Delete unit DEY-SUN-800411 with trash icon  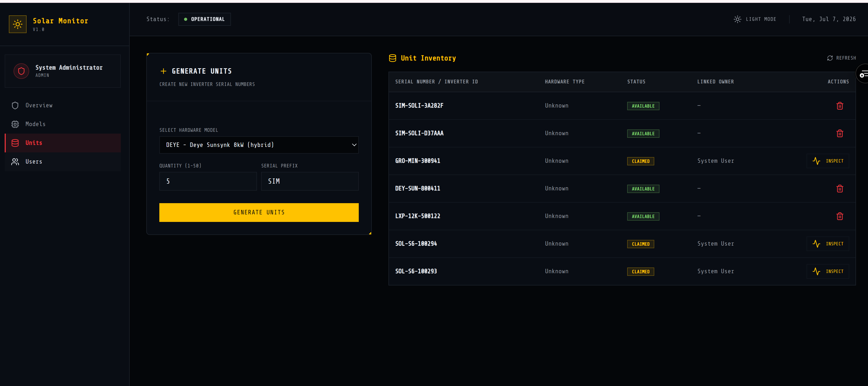tap(840, 189)
